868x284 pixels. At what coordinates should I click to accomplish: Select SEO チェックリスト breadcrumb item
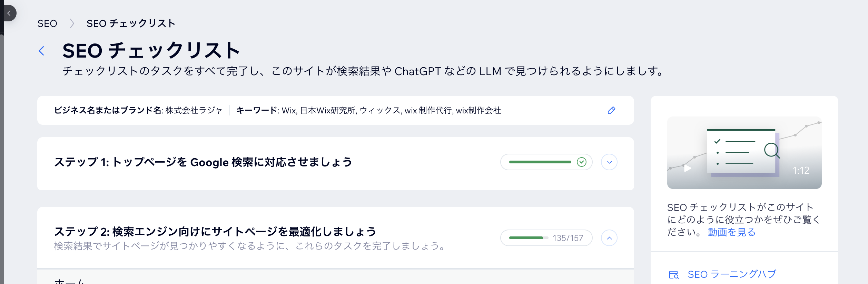[131, 23]
